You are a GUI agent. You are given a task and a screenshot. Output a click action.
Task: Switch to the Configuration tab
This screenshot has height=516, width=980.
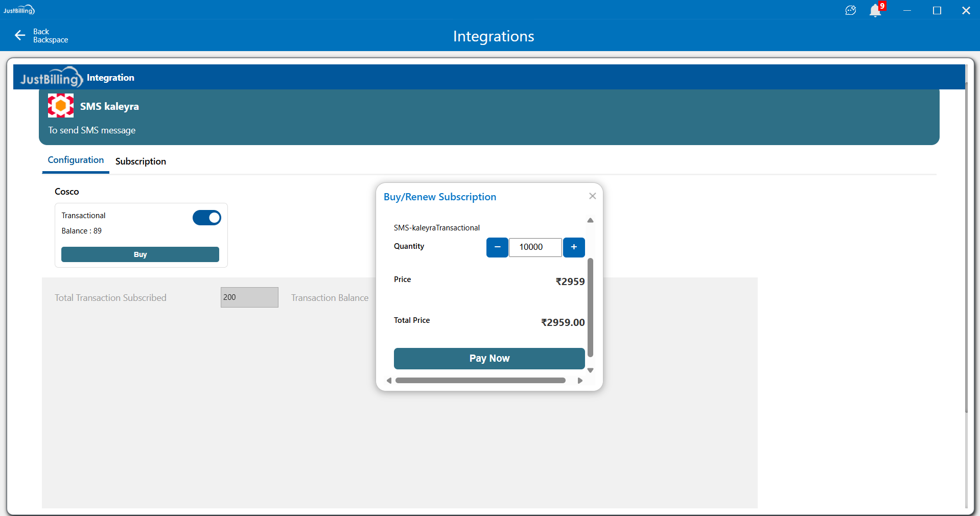tap(76, 160)
